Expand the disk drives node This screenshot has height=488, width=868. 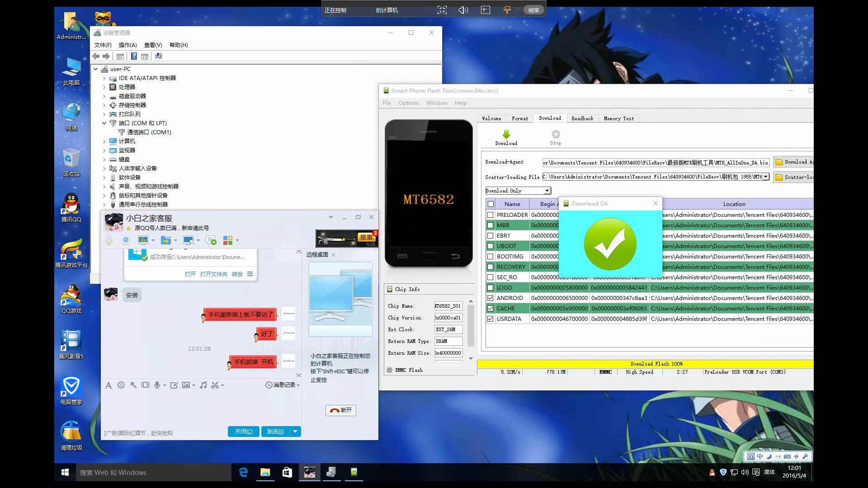[104, 96]
